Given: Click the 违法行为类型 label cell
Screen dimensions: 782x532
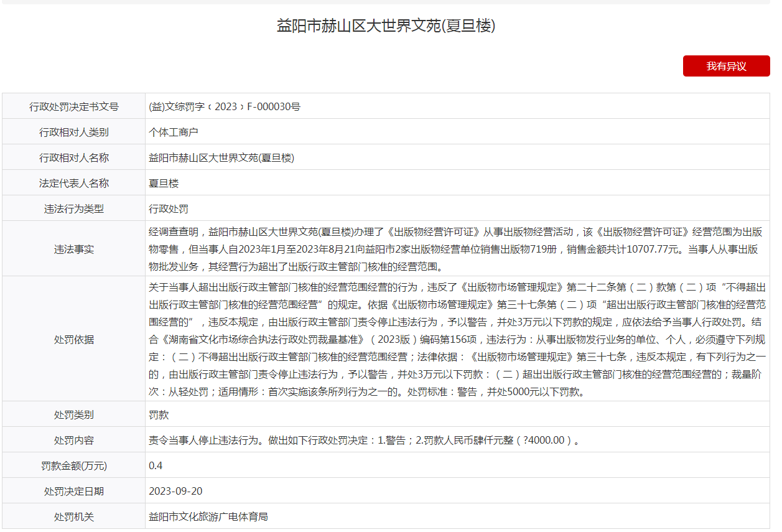Looking at the screenshot, I should click(74, 208).
